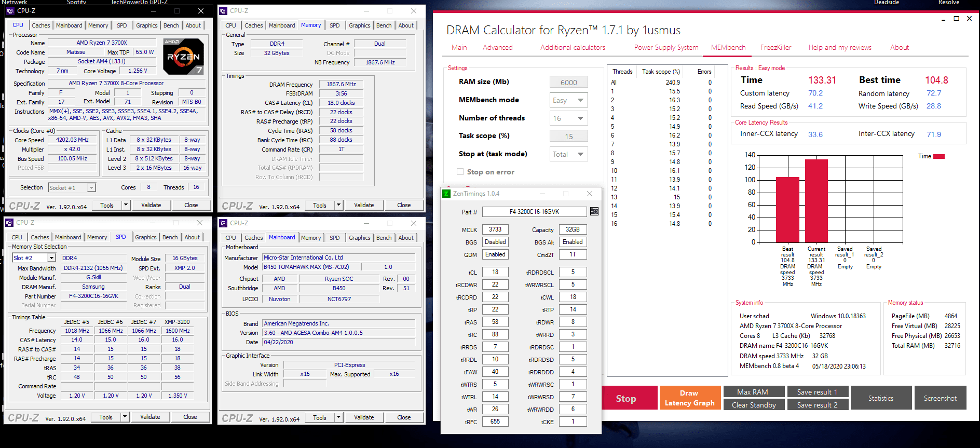Maximize the DRAM Calculator window
Image resolution: width=980 pixels, height=448 pixels.
tap(956, 19)
